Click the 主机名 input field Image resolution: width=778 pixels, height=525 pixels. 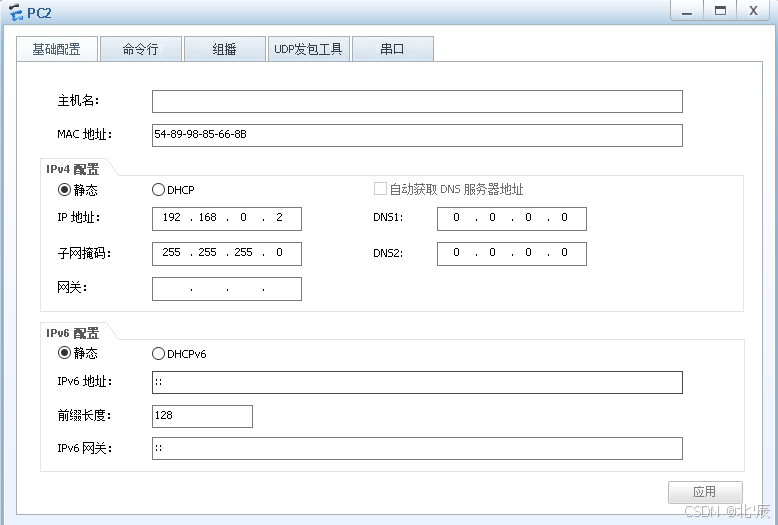[417, 101]
